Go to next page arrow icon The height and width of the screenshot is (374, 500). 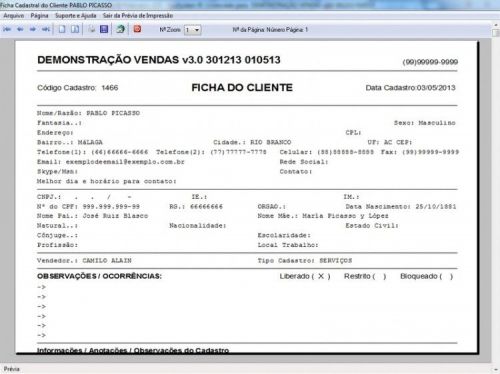click(x=33, y=29)
